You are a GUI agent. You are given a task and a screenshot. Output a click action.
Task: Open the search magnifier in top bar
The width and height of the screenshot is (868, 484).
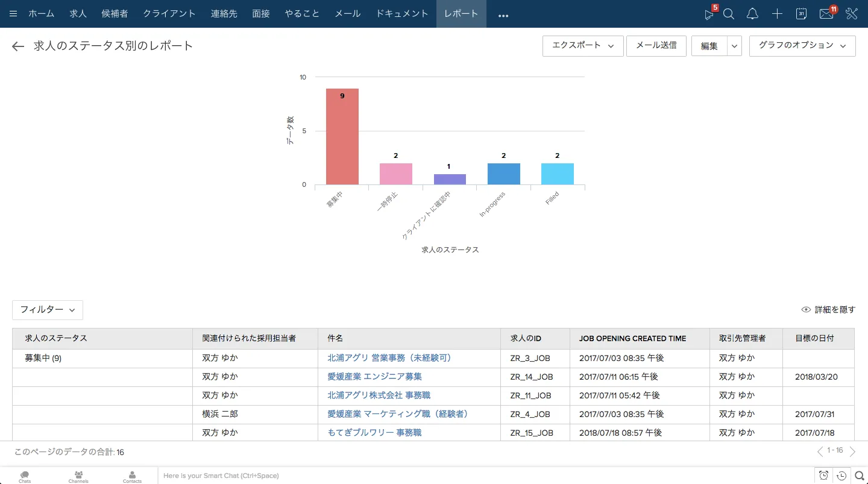[x=729, y=14]
